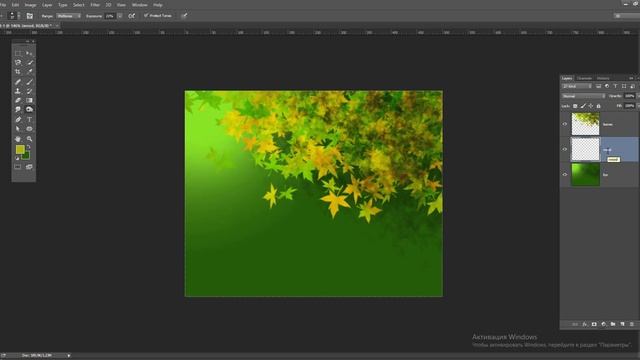Image resolution: width=640 pixels, height=360 pixels.
Task: Toggle tablet pressure for size icon
Action: click(184, 16)
